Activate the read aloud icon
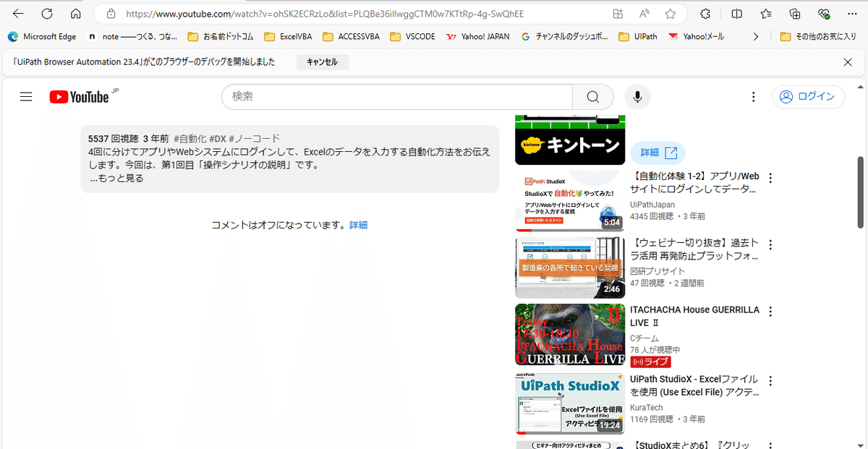 tap(644, 14)
